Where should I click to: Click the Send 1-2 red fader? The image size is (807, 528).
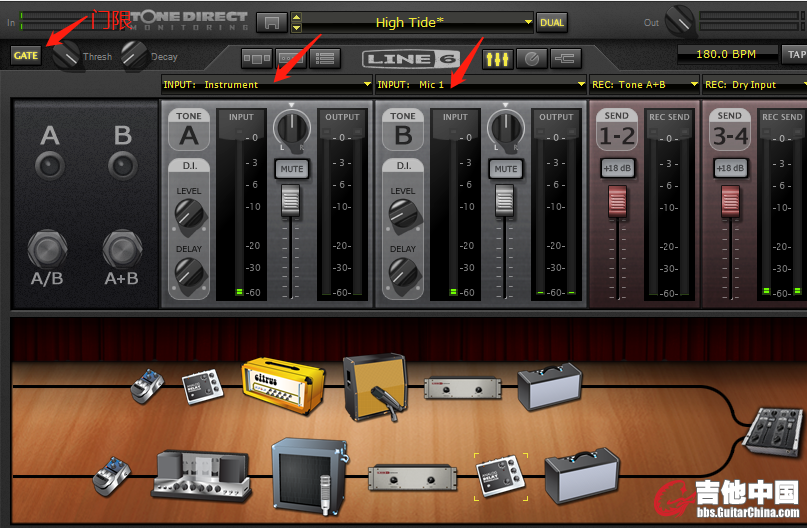618,202
